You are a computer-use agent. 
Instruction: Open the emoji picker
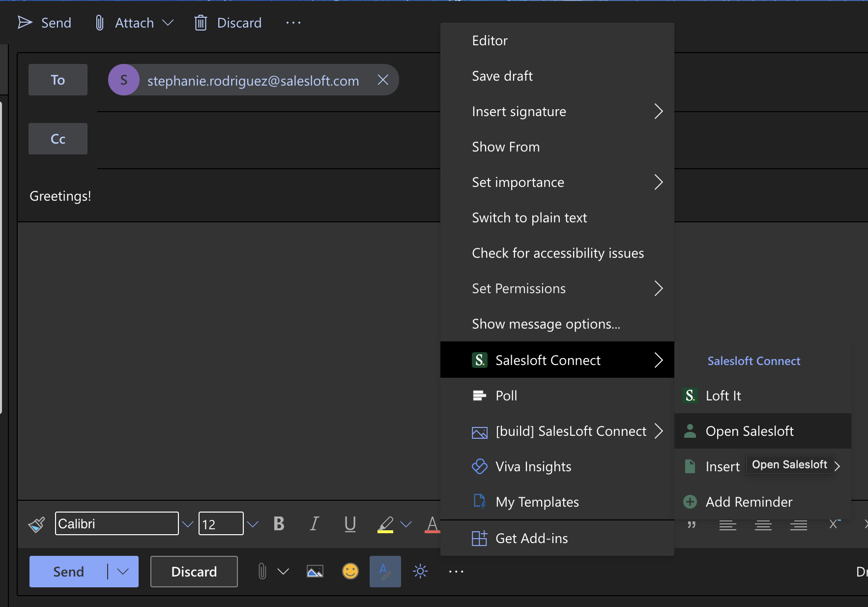point(350,571)
